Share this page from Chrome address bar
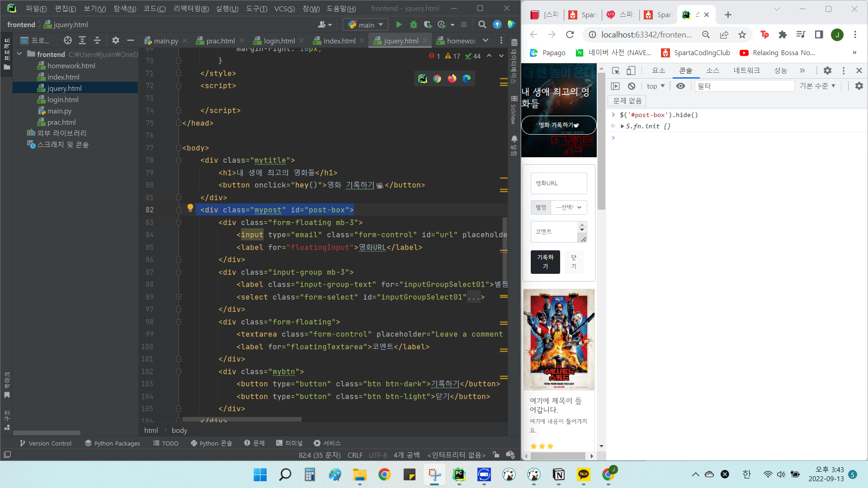868x488 pixels. tap(724, 35)
